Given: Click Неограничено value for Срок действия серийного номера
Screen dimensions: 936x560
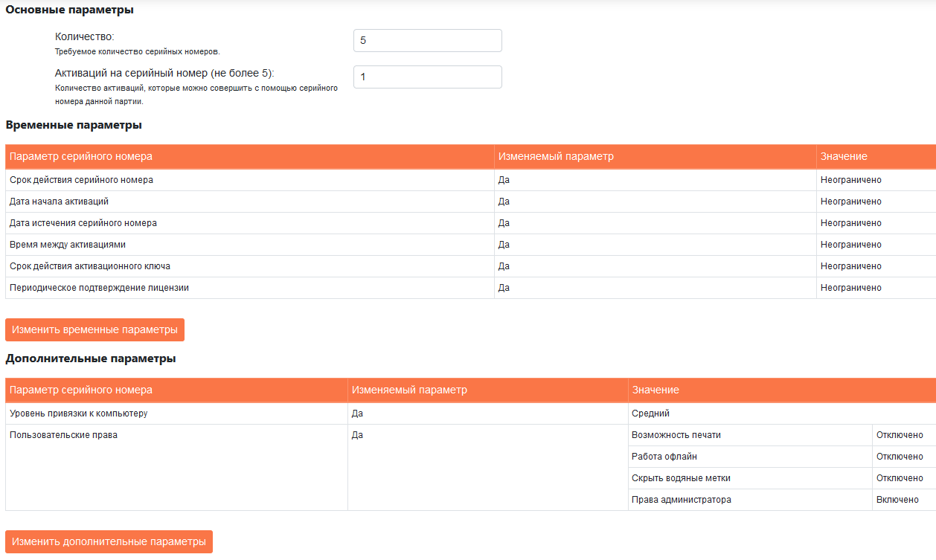Looking at the screenshot, I should click(850, 180).
